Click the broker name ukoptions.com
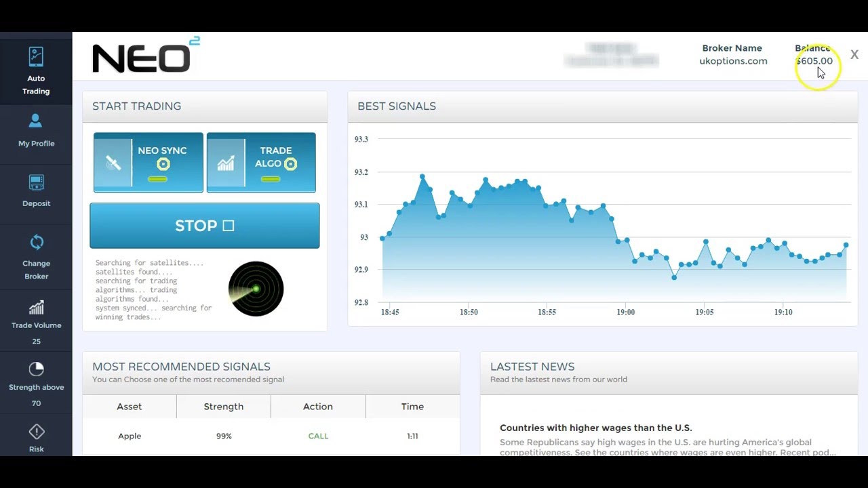 point(733,61)
